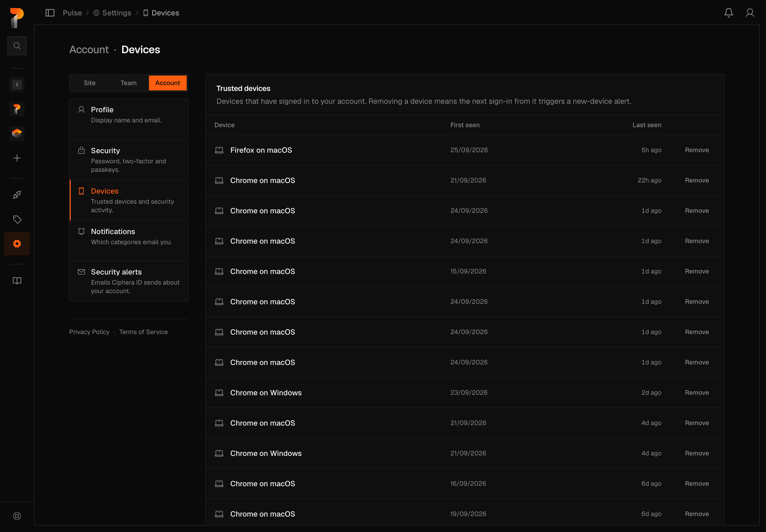Open the help lifebuoy icon at the bottom
Viewport: 766px width, 532px height.
(17, 516)
